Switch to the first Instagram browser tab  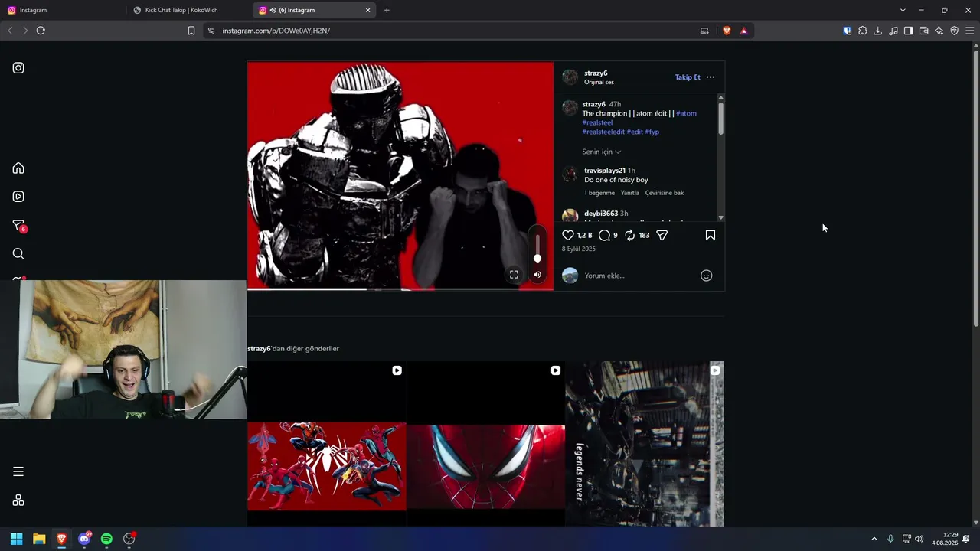63,10
